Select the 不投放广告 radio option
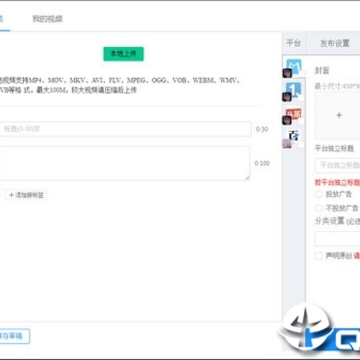This screenshot has width=360, height=360. point(319,208)
